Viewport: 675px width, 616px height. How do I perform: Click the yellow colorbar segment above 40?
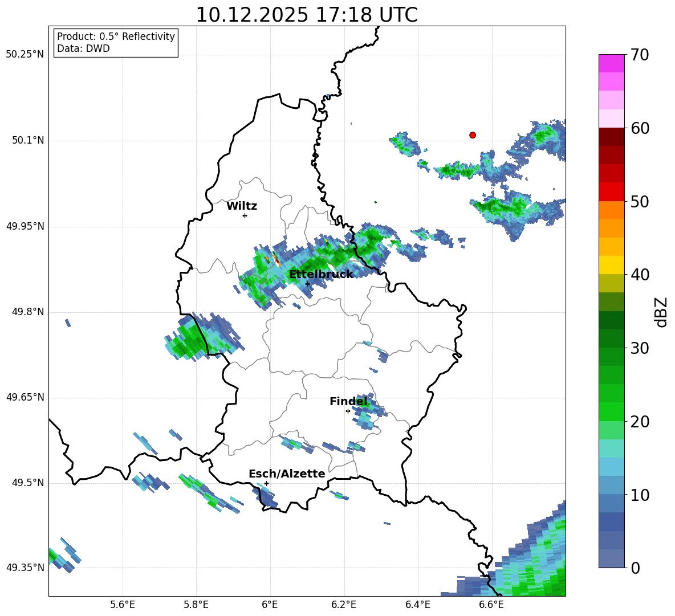point(612,265)
